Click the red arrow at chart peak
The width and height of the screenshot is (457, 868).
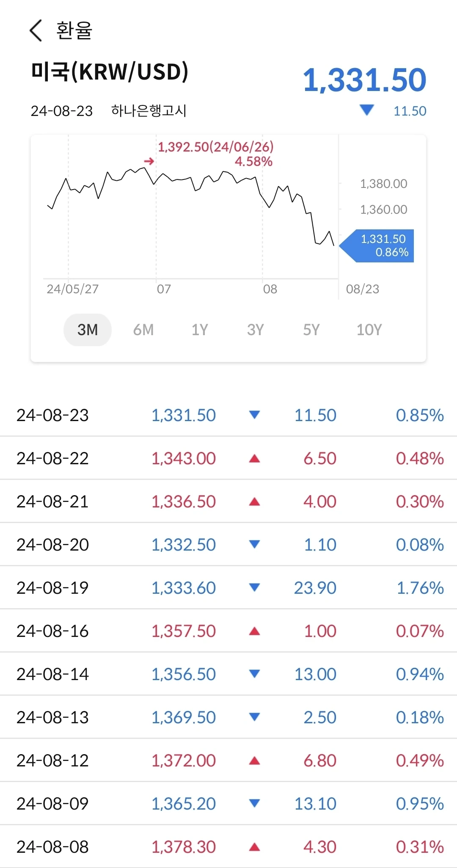[149, 161]
